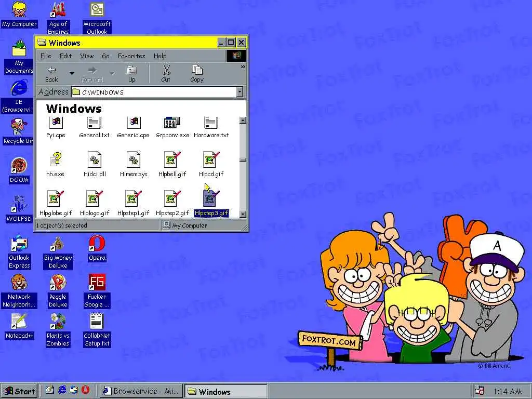Open the My Documents folder icon
Image resolution: width=532 pixels, height=399 pixels.
tap(19, 57)
